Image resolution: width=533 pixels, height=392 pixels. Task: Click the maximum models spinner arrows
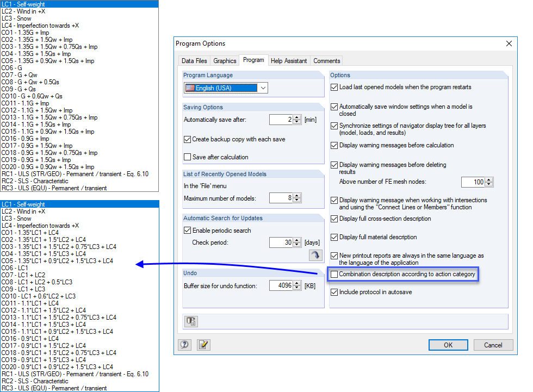pyautogui.click(x=297, y=198)
